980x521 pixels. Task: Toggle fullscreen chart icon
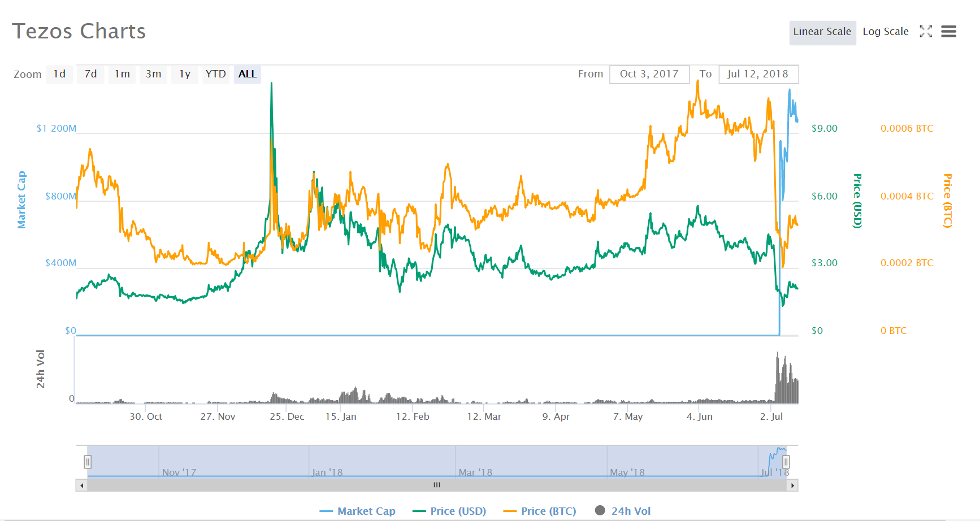926,32
